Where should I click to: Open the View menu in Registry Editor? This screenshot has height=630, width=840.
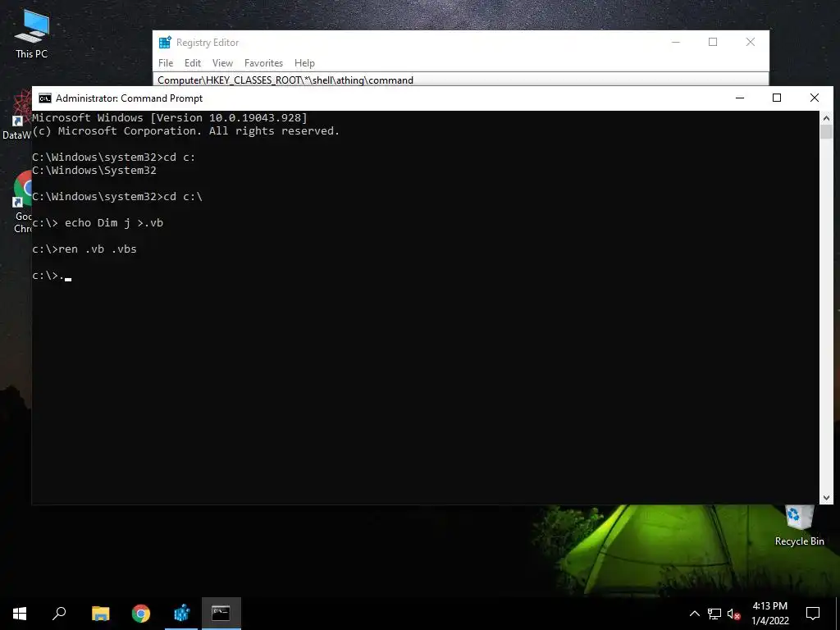point(222,63)
